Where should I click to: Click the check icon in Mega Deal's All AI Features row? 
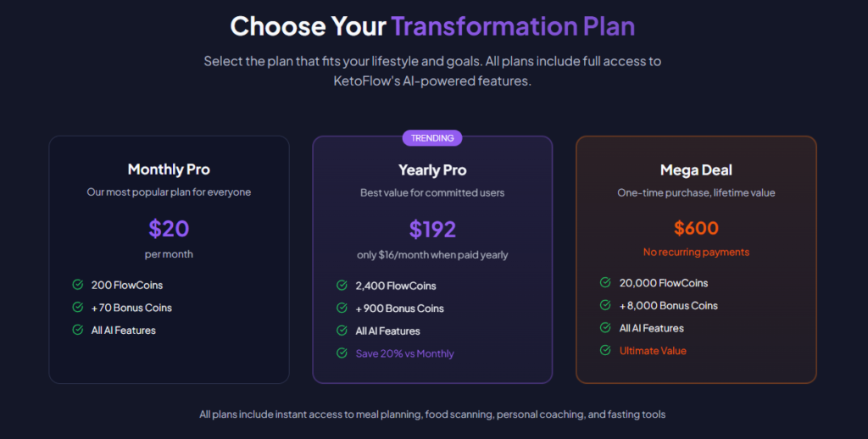pos(605,328)
